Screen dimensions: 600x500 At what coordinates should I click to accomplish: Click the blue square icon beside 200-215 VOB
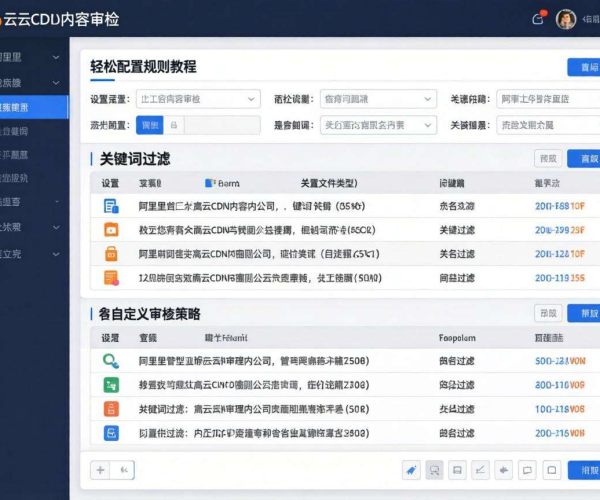(x=111, y=433)
